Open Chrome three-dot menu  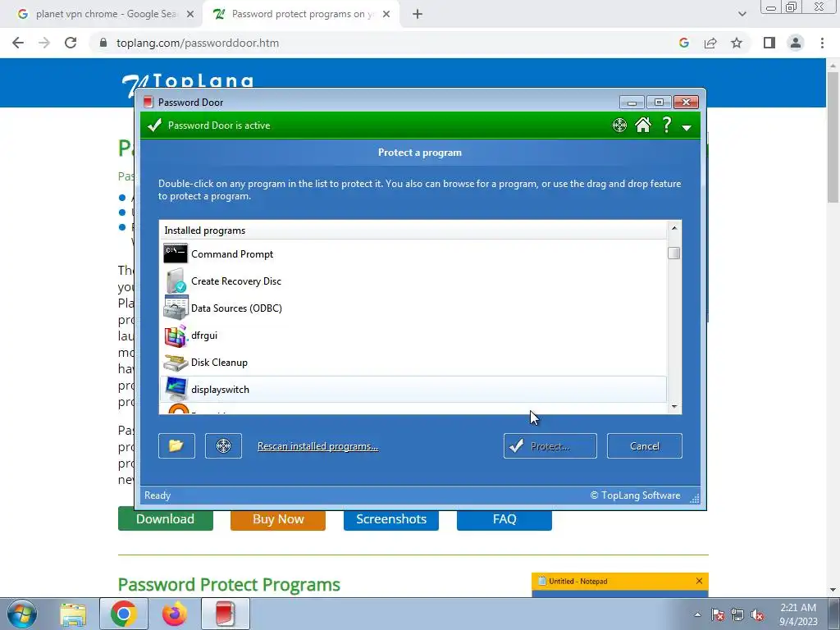click(x=822, y=43)
